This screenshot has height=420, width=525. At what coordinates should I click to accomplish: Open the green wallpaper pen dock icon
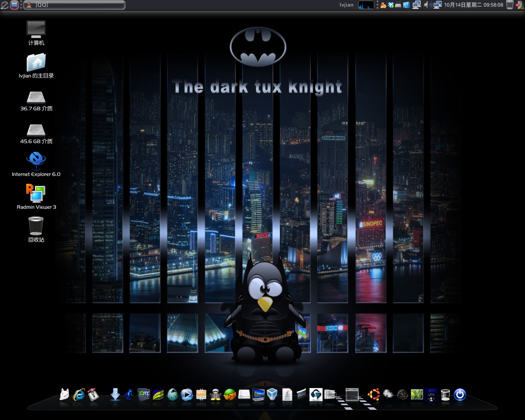coord(417,395)
